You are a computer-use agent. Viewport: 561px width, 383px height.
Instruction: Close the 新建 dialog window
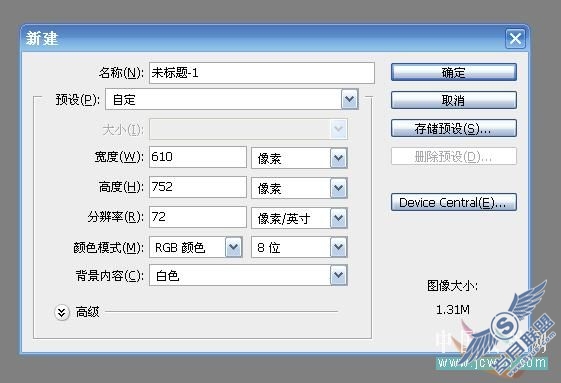515,38
